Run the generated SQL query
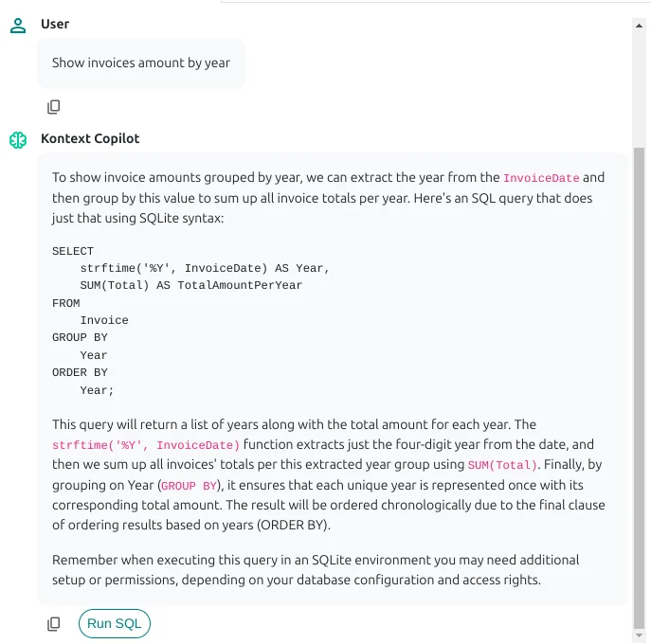Viewport: 651px width, 644px height. pos(114,623)
